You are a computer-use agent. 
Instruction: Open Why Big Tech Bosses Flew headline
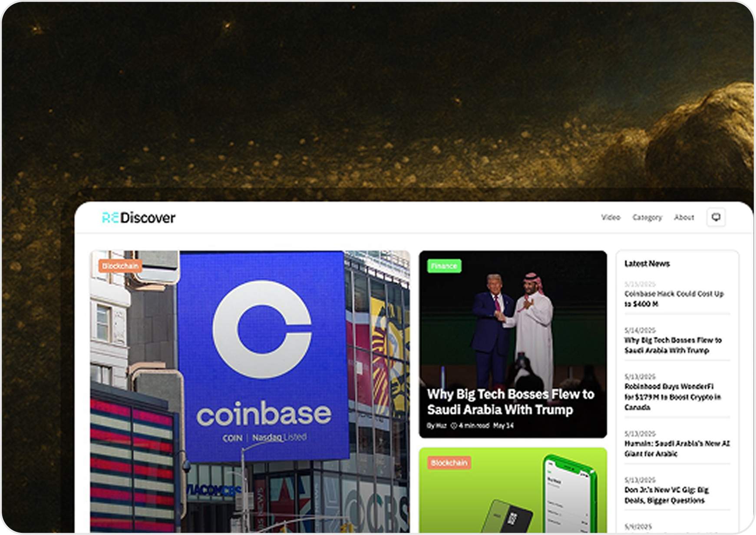point(511,402)
